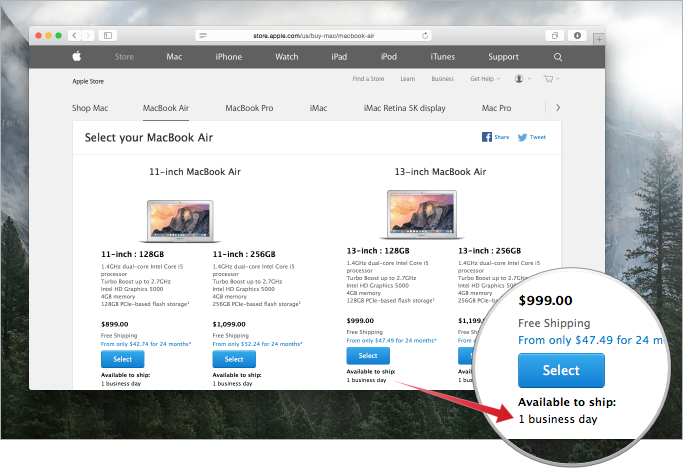The image size is (683, 468).
Task: Switch to MacBook Air tab
Action: point(166,108)
